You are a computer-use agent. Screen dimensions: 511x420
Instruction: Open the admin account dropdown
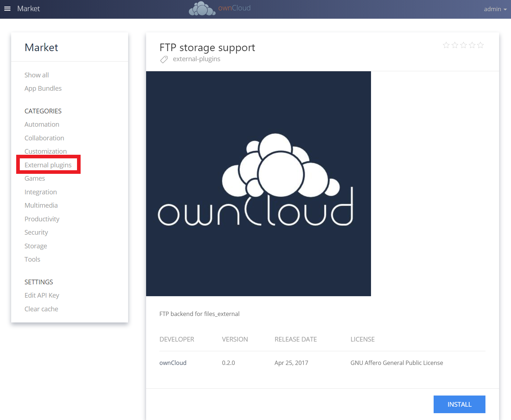495,9
